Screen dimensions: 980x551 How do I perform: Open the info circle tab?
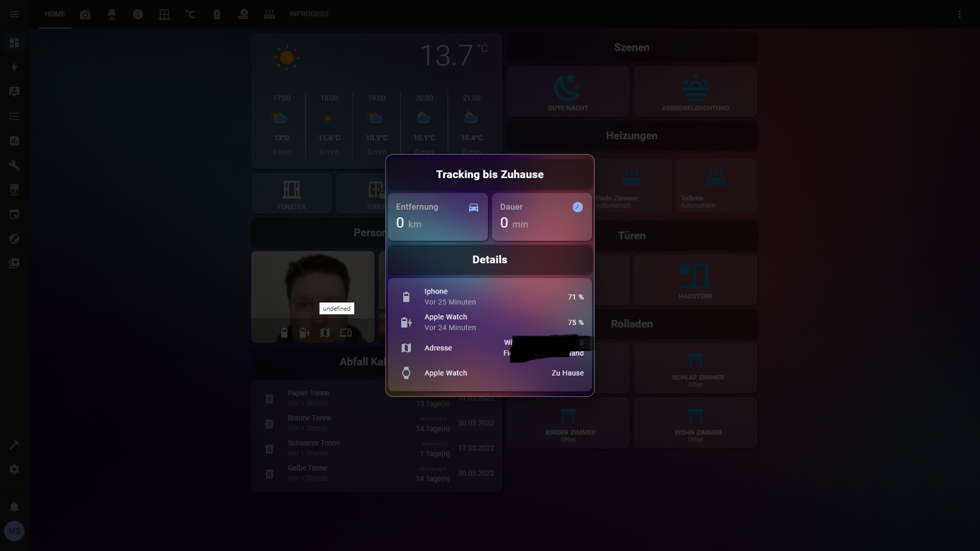point(138,14)
